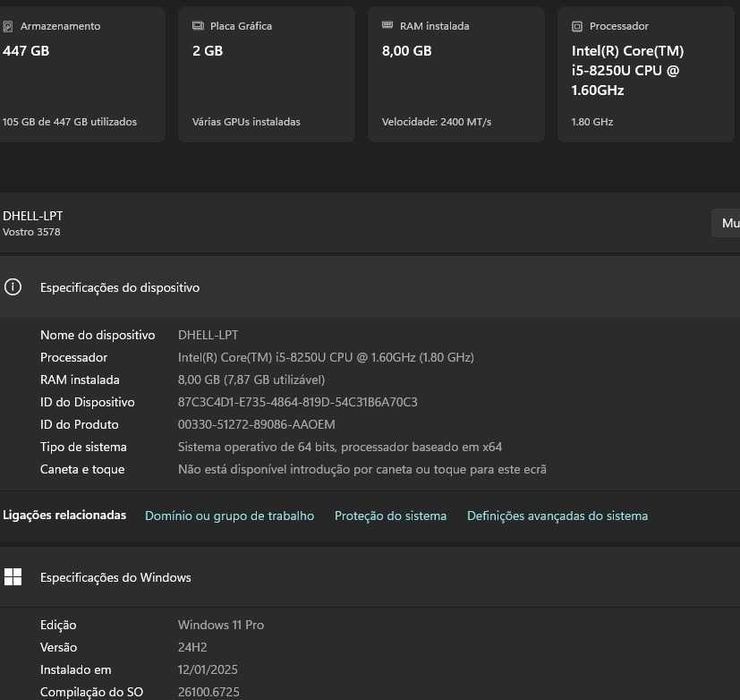Select the device ID 87C3C4D1-E735-4864-819D-54C31B6A70C3
This screenshot has height=700, width=740.
pos(297,402)
